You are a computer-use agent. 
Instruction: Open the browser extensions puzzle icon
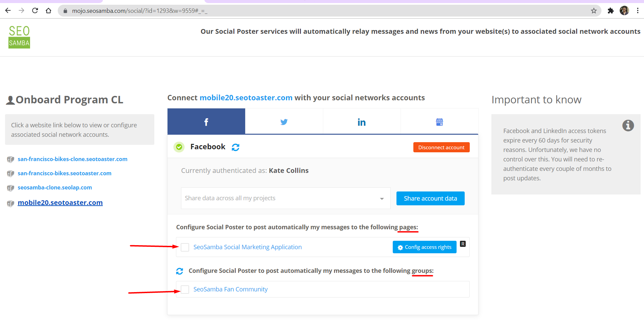coord(611,11)
